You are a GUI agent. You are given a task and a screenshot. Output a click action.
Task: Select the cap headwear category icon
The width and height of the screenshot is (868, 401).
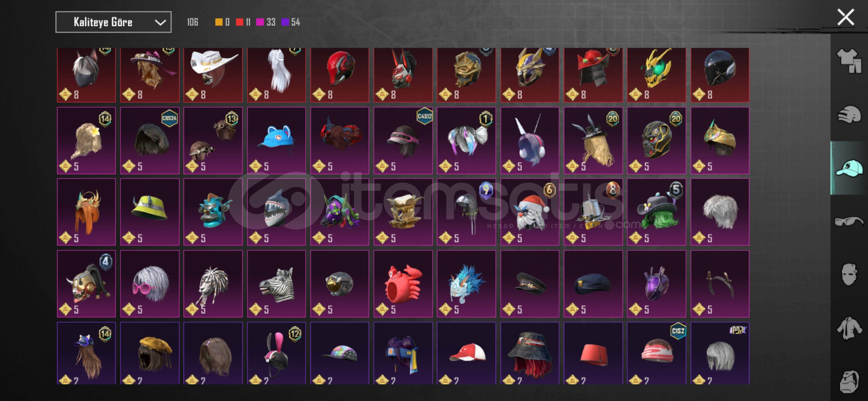click(x=849, y=168)
